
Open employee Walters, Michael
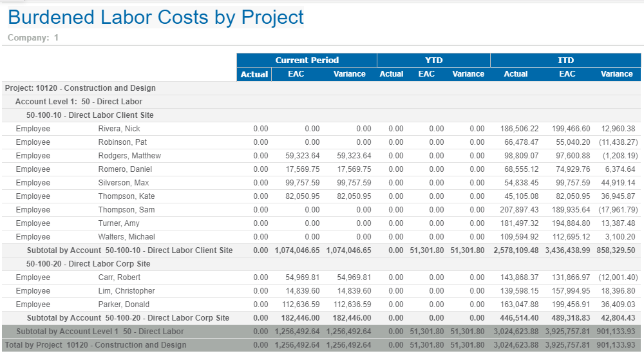click(x=126, y=237)
